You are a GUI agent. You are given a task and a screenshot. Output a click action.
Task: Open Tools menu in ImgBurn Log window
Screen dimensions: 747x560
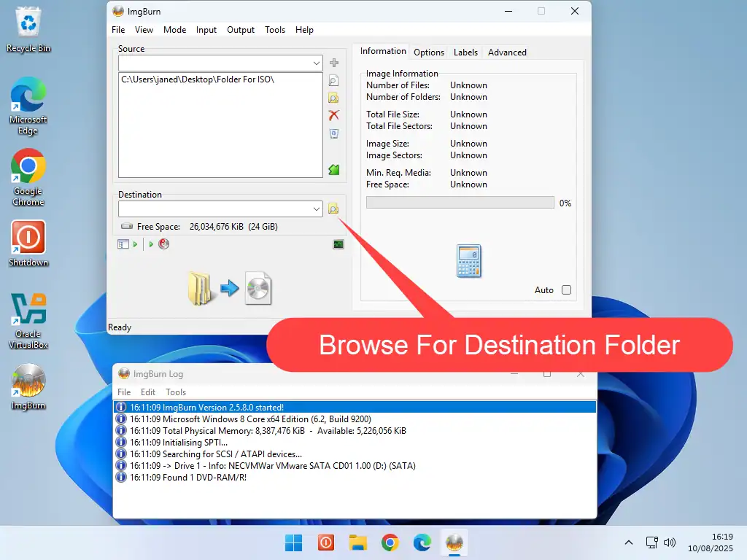tap(176, 392)
